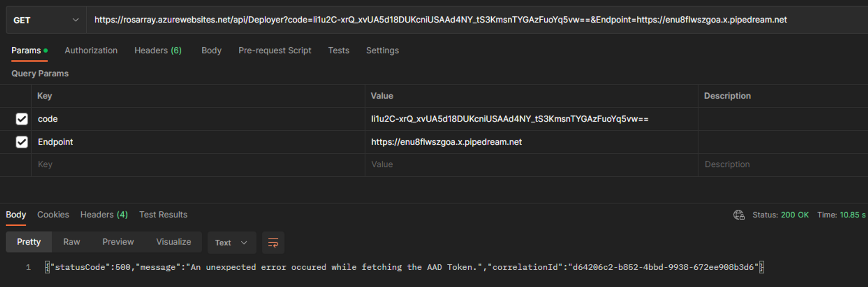Viewport: 868px width, 287px height.
Task: Open the request Headers (6) tab
Action: point(158,50)
